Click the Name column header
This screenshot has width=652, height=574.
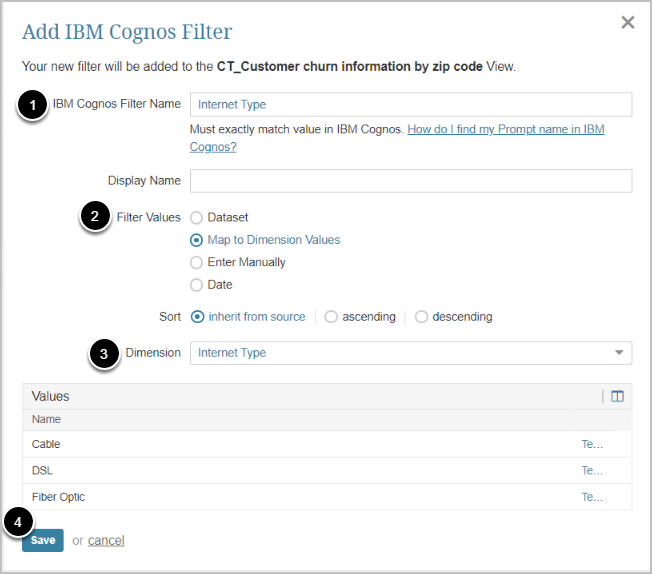click(x=46, y=419)
